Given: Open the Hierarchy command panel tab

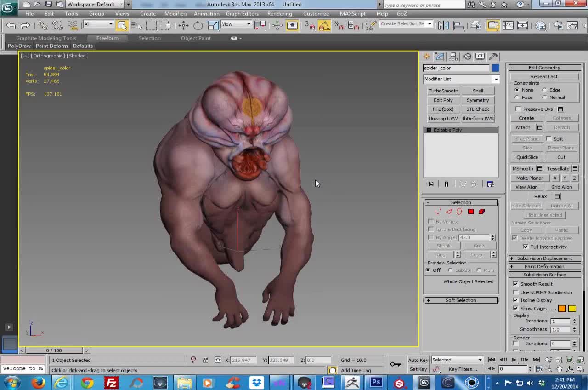Looking at the screenshot, I should (x=453, y=56).
